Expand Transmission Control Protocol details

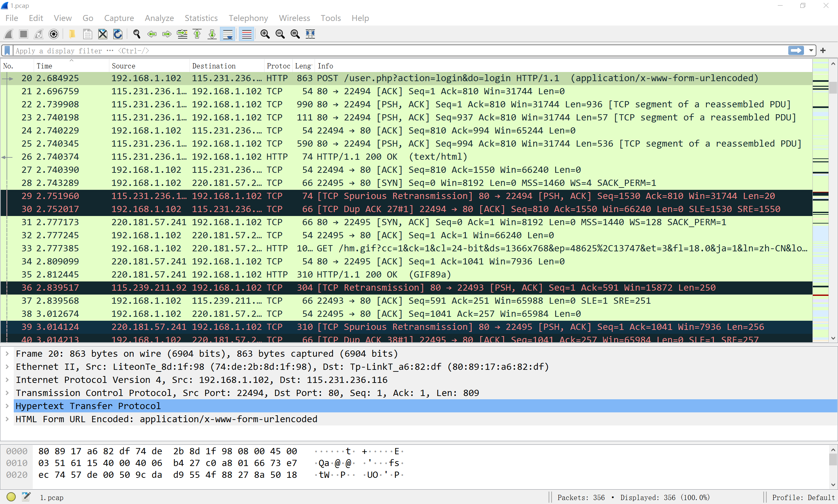(7, 393)
